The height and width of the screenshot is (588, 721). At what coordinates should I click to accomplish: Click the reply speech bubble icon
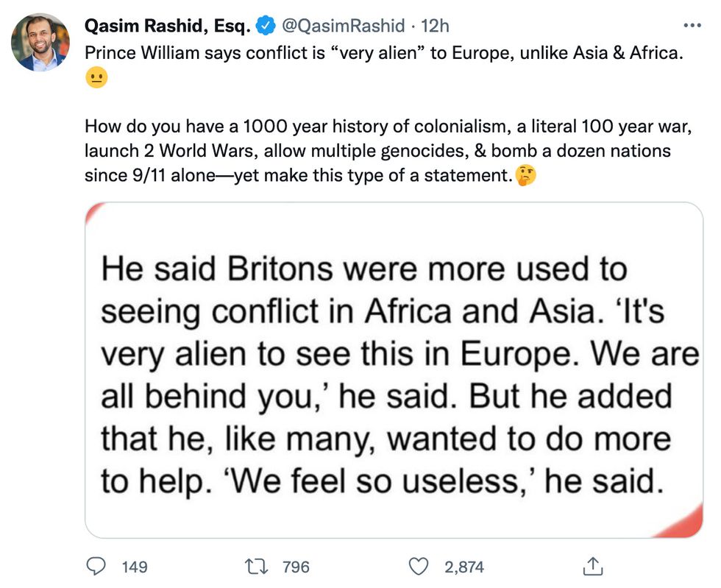pyautogui.click(x=96, y=567)
